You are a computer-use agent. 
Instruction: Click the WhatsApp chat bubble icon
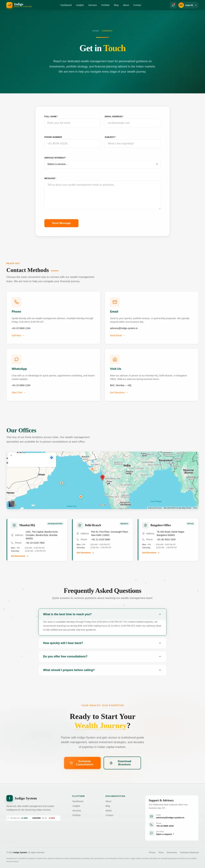16,359
